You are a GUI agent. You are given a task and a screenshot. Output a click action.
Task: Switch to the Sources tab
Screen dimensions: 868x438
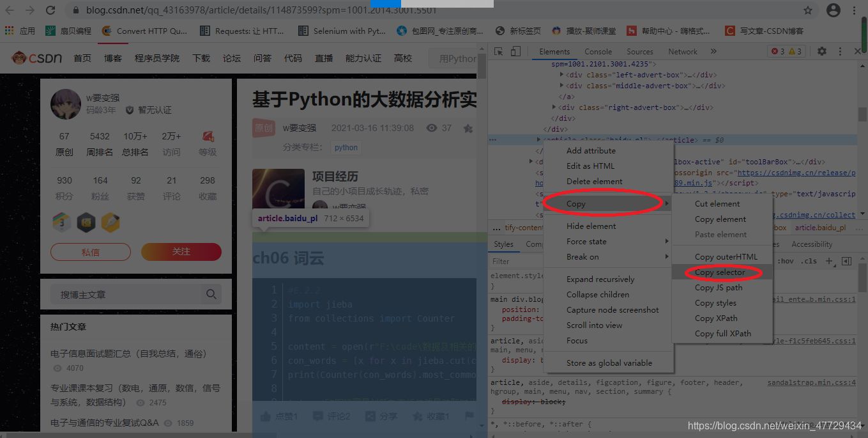(639, 52)
